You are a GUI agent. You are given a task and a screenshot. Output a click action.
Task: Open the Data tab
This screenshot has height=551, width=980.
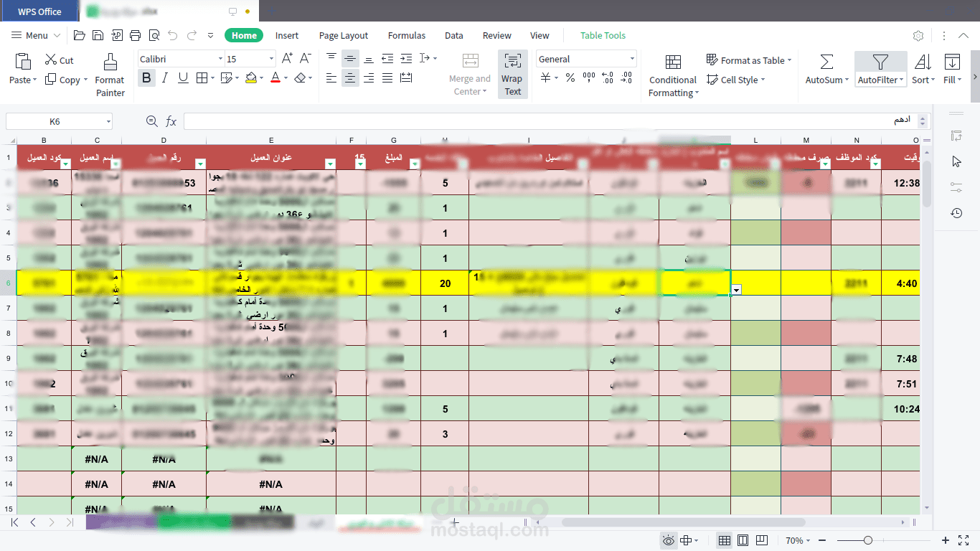tap(454, 35)
